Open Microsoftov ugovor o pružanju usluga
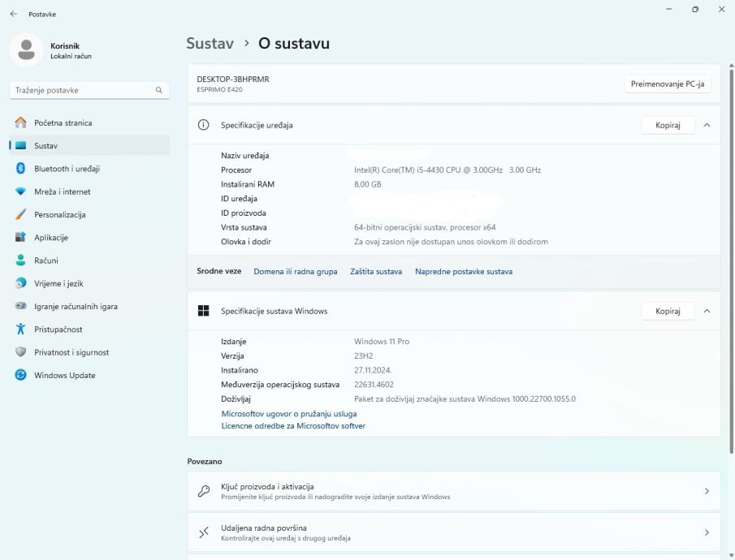The height and width of the screenshot is (560, 735). (289, 414)
